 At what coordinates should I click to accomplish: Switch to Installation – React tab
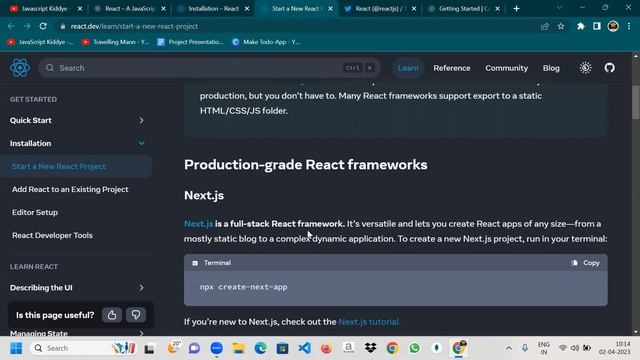(213, 8)
